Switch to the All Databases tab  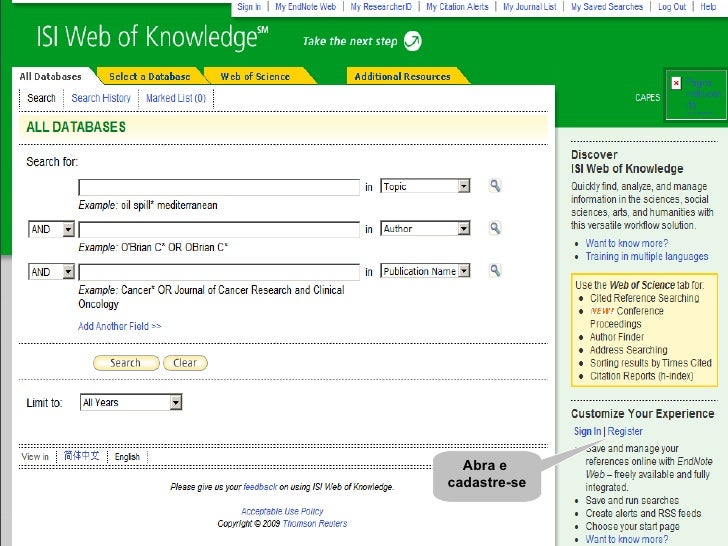(x=51, y=77)
